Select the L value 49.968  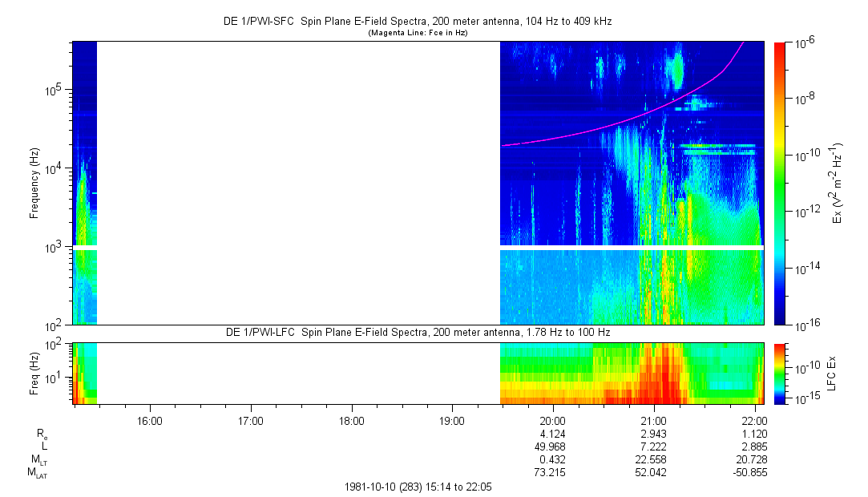[x=553, y=446]
